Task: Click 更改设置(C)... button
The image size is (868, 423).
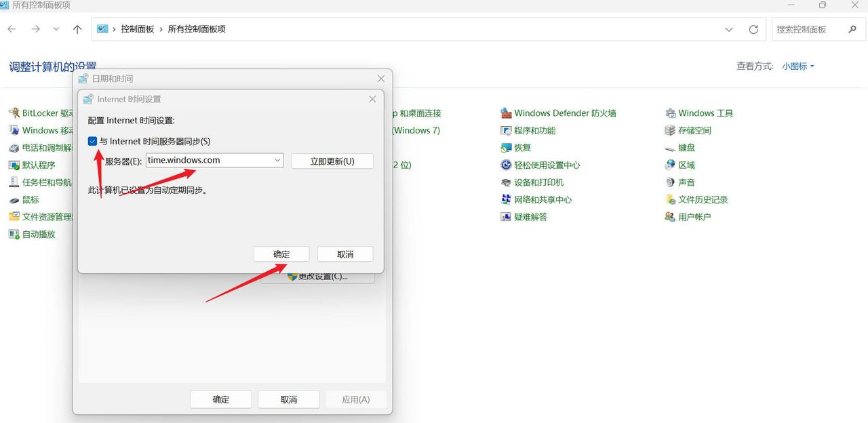Action: (x=317, y=277)
